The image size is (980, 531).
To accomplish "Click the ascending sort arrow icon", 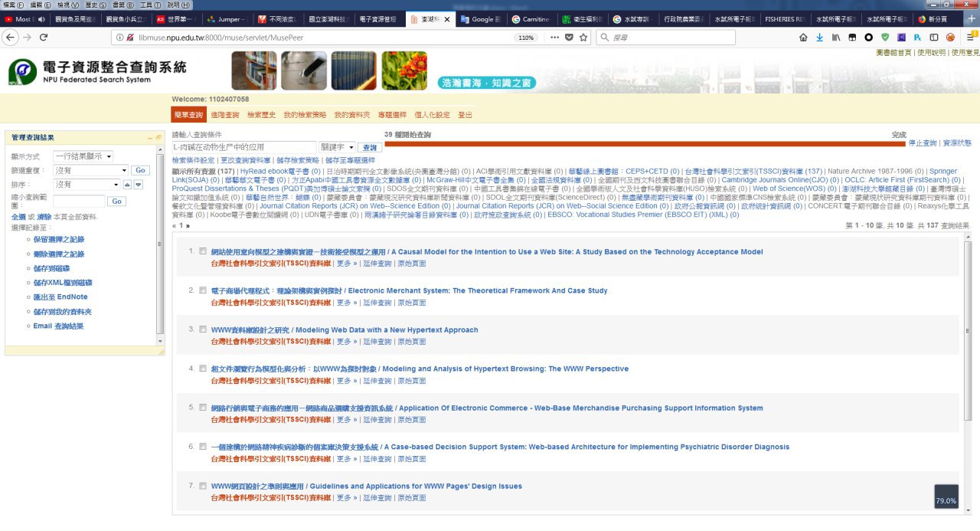I will click(x=127, y=185).
